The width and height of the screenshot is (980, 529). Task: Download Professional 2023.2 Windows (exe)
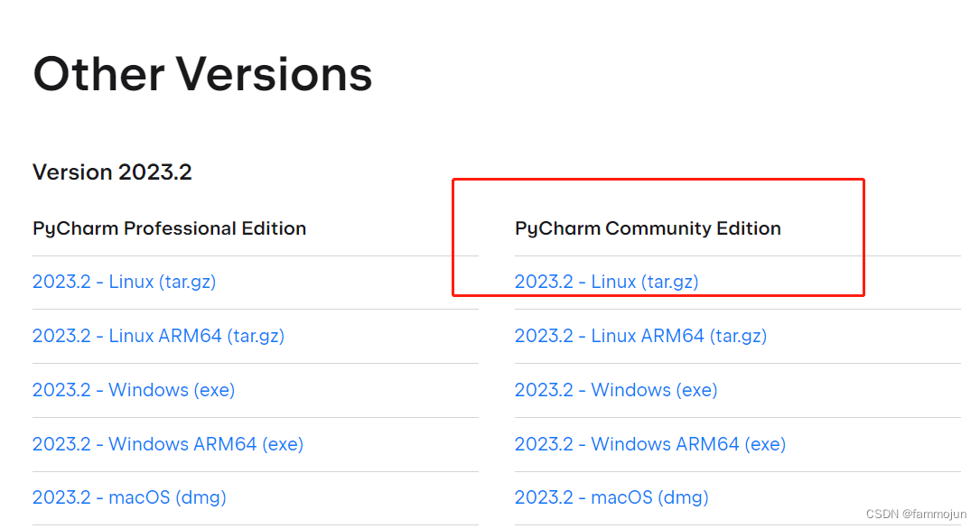pyautogui.click(x=134, y=390)
